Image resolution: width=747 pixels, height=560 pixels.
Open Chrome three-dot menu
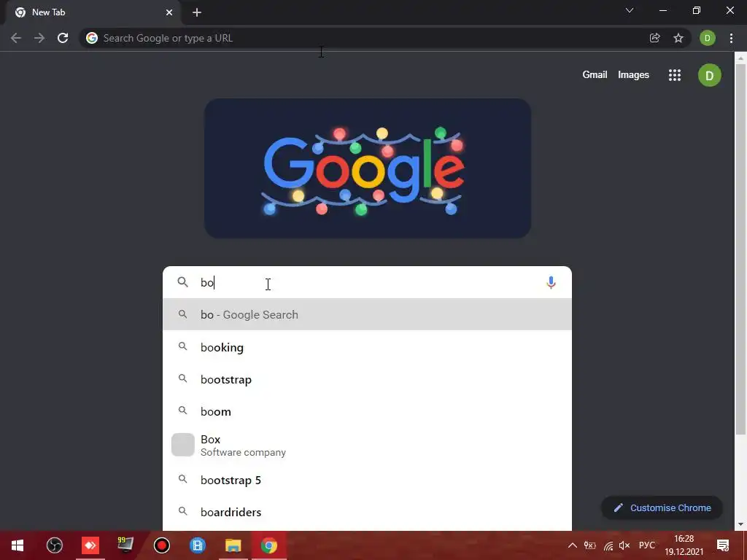(731, 38)
